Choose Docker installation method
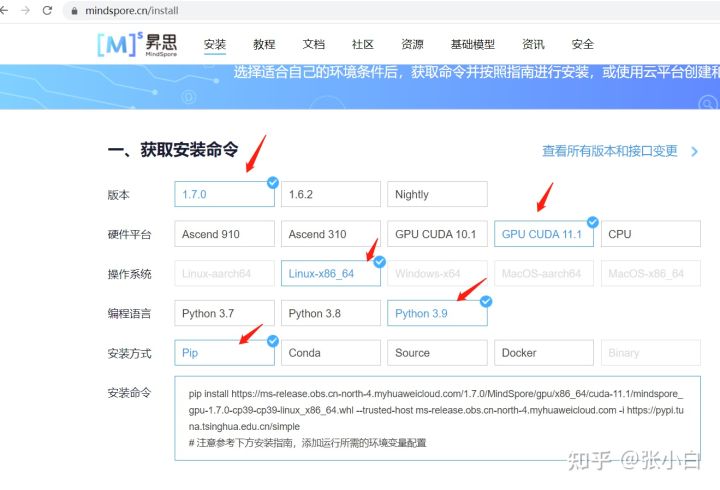 pyautogui.click(x=544, y=353)
